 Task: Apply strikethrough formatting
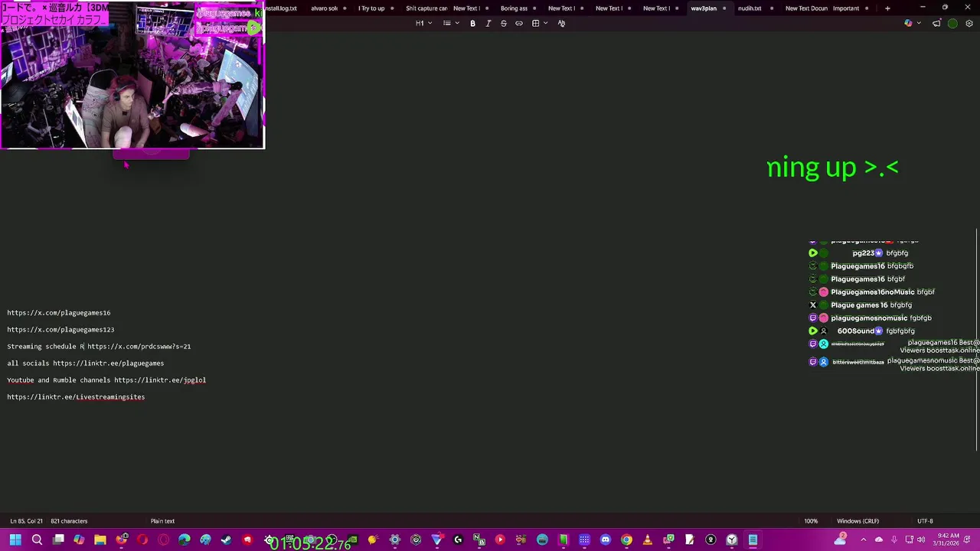503,23
